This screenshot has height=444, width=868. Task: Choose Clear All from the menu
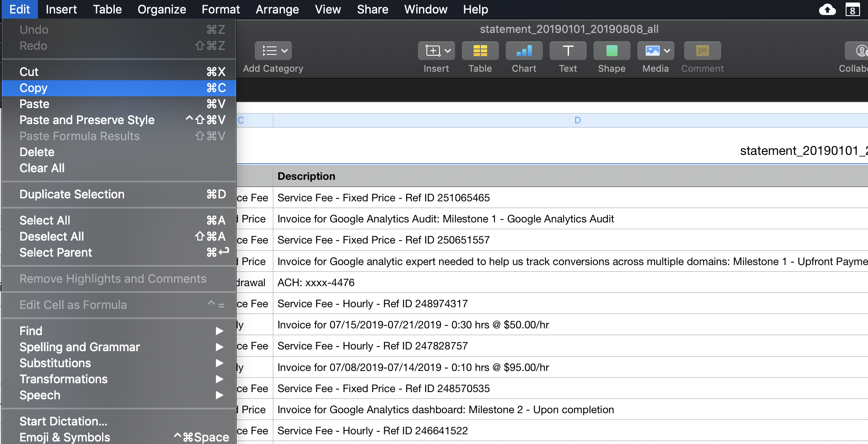[x=119, y=168]
